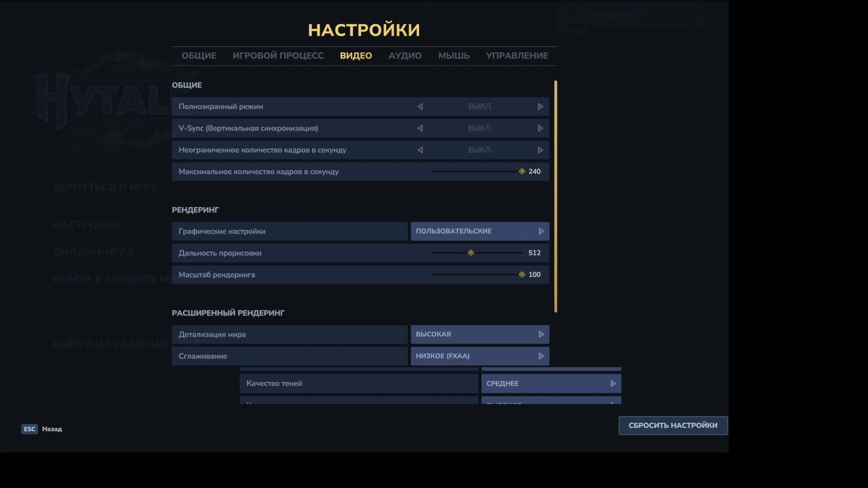Open Сглаживание НИЗКОЕ (FXAA) dropdown
868x488 pixels.
(480, 356)
